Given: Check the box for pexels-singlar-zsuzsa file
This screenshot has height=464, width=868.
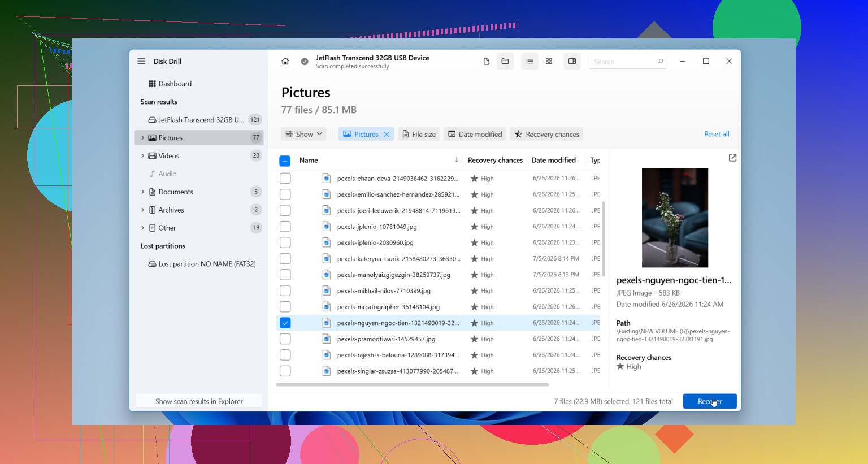Looking at the screenshot, I should coord(285,371).
